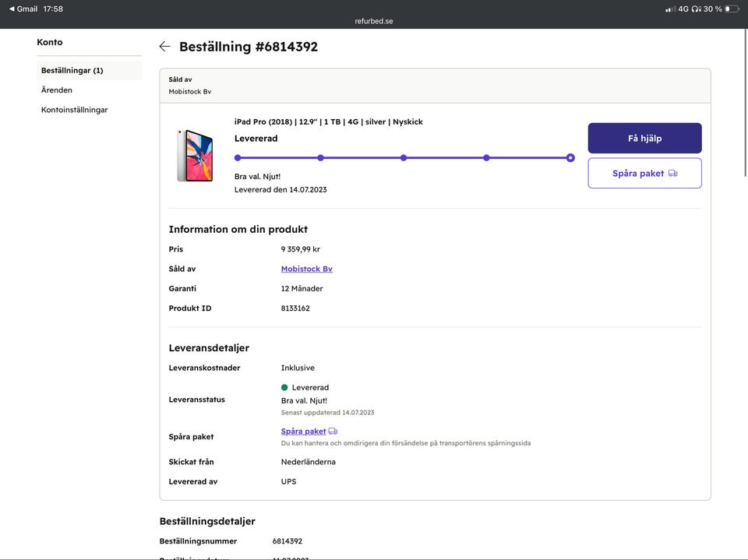
Task: Click the green Levererad status dot
Action: coord(284,387)
